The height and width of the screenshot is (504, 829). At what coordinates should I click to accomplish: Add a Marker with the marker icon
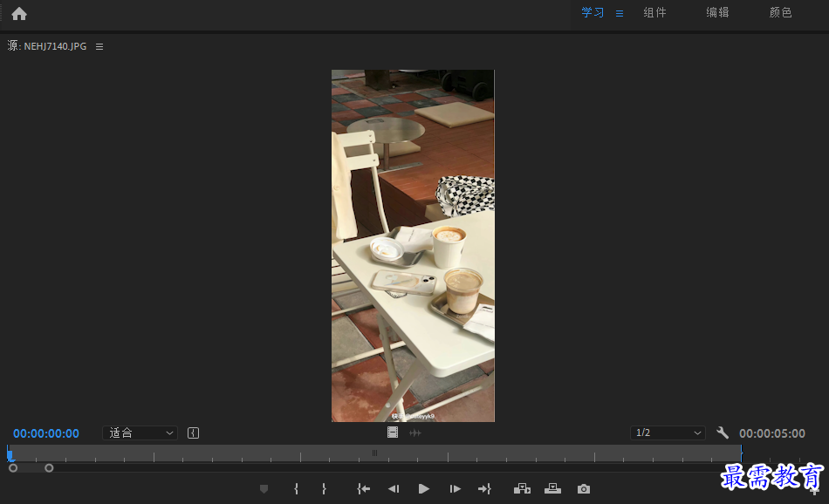point(264,489)
